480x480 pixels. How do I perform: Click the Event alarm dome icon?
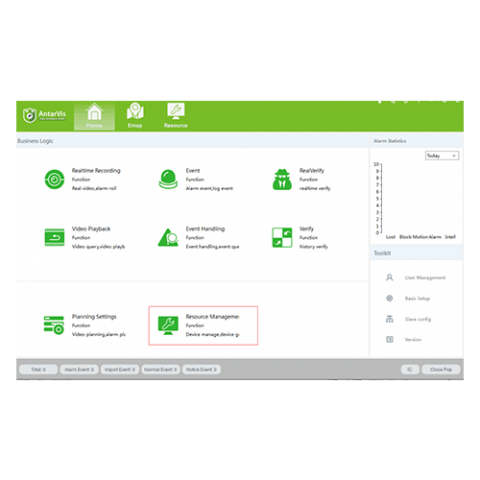click(x=168, y=179)
